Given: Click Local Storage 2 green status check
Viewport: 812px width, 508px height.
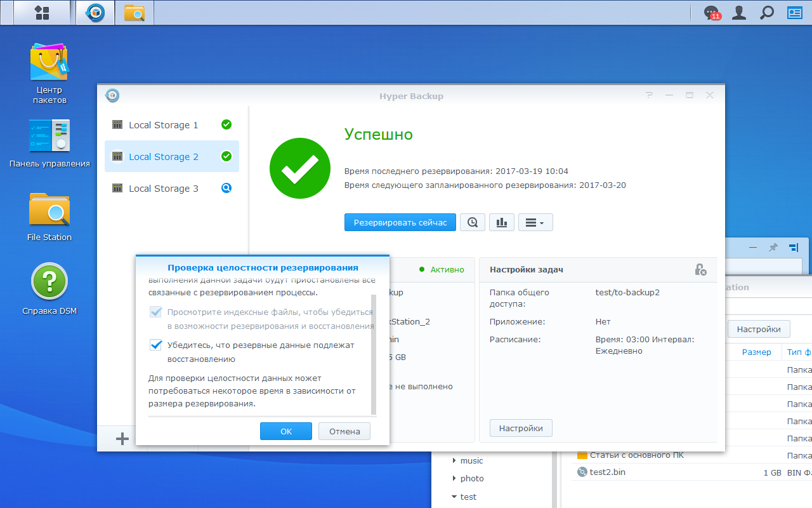Looking at the screenshot, I should (226, 156).
